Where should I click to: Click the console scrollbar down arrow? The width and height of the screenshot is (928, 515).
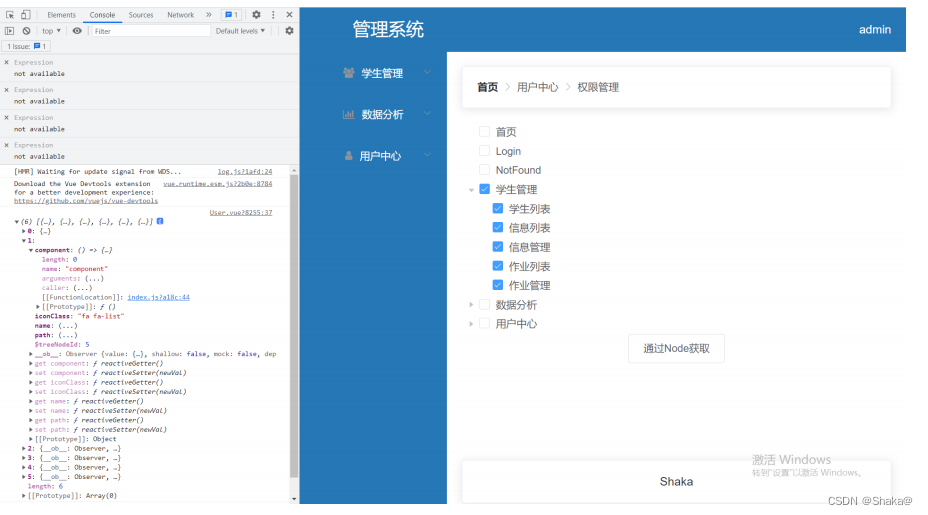pos(294,499)
